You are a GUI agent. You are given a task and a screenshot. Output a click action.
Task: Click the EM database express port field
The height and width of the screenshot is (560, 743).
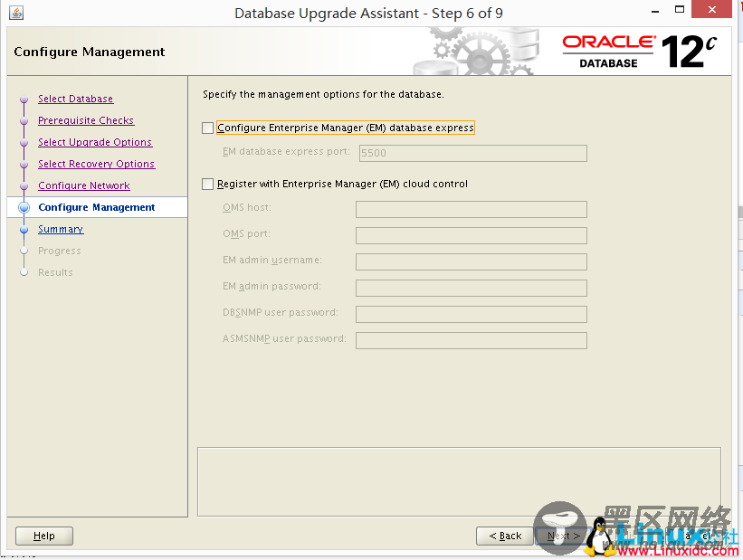coord(473,153)
